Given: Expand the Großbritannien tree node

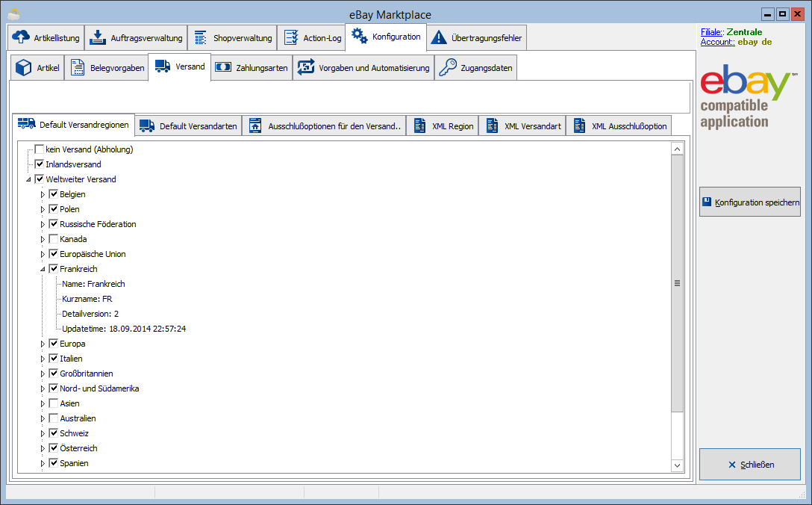Looking at the screenshot, I should [43, 374].
